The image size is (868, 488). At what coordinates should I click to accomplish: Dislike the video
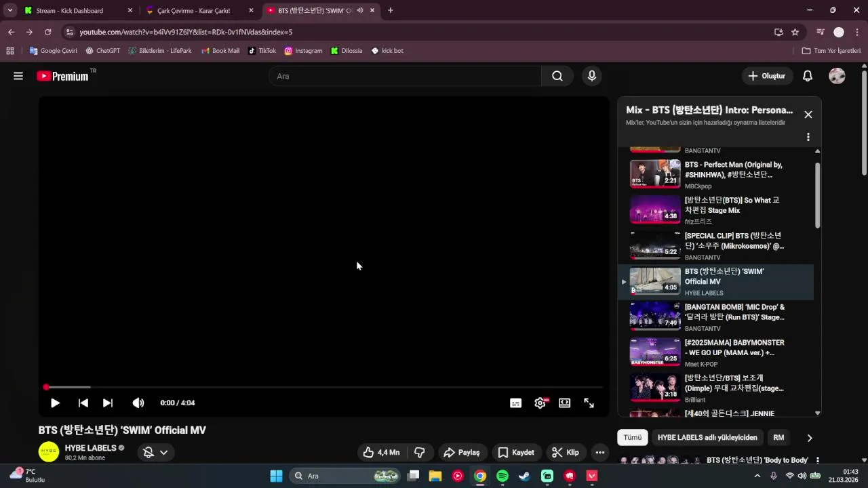coord(419,452)
